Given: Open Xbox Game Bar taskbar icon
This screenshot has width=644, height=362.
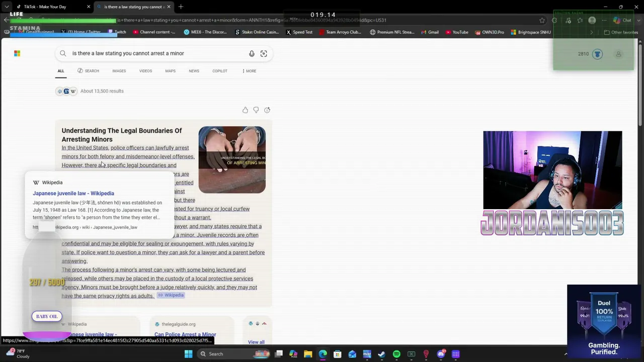Looking at the screenshot, I should (x=412, y=354).
